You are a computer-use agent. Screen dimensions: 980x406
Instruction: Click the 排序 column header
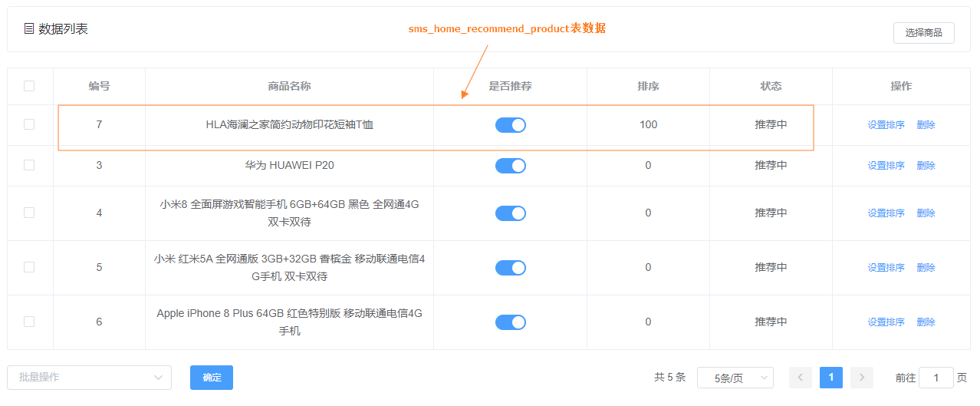(648, 86)
